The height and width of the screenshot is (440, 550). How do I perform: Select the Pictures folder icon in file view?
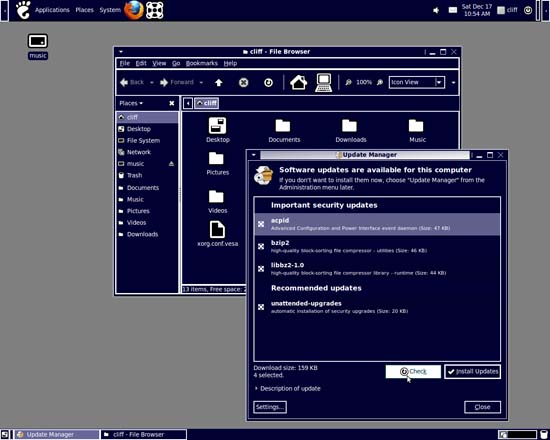click(x=216, y=158)
